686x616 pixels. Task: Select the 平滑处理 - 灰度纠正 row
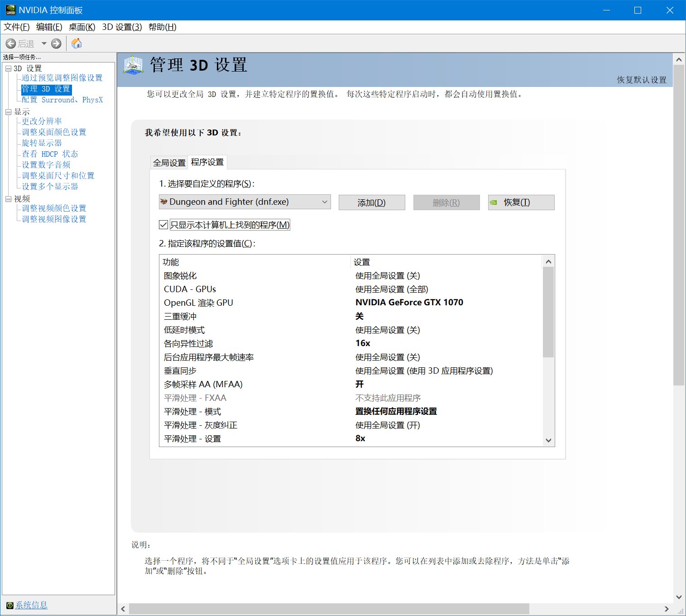[x=351, y=425]
